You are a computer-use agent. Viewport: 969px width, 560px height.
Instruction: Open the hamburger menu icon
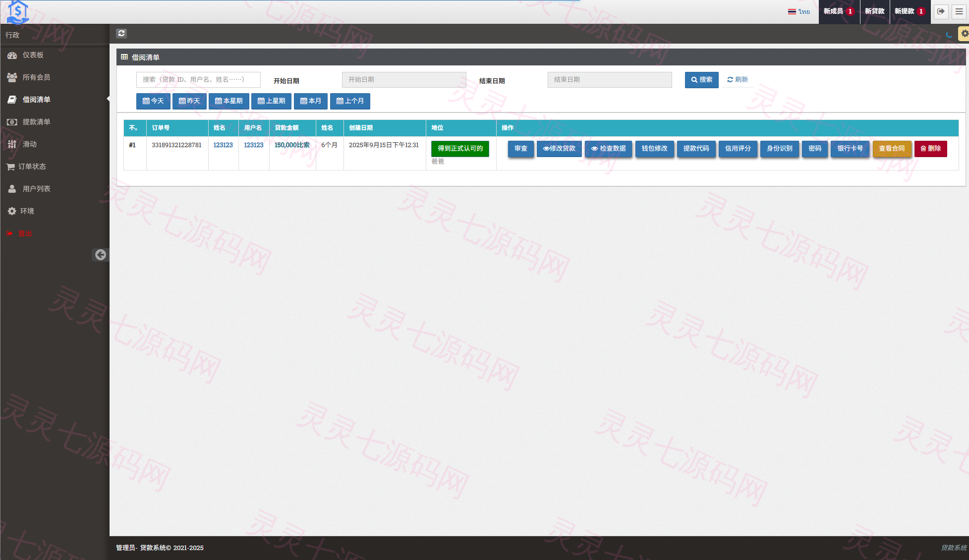click(959, 11)
